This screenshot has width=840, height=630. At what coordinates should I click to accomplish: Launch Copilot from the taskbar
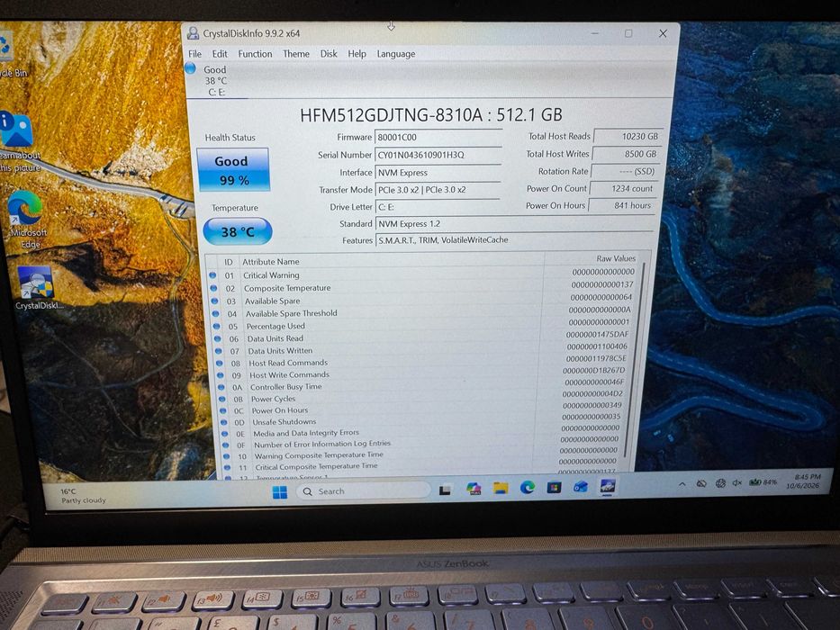pyautogui.click(x=474, y=489)
